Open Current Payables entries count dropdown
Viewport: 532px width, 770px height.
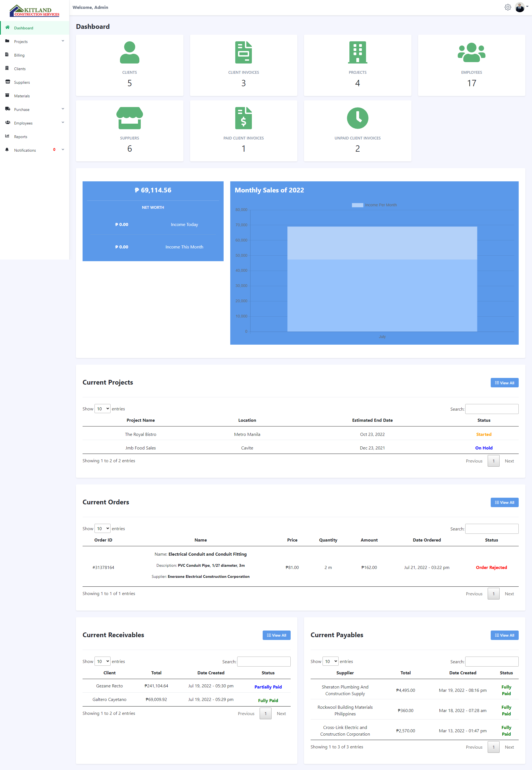coord(330,661)
